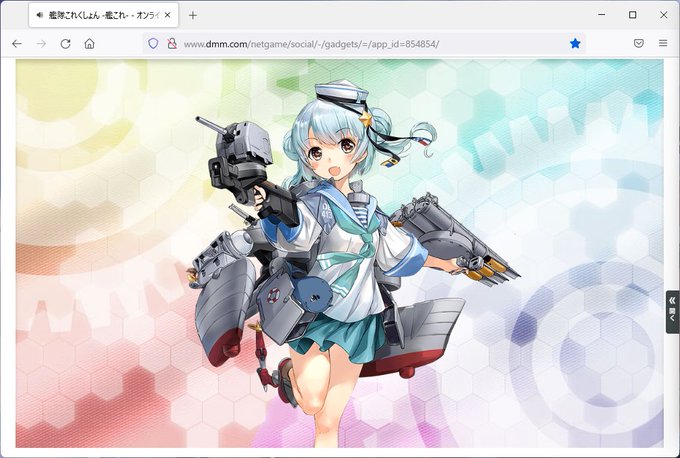View site connection security info
This screenshot has width=680, height=458.
click(x=172, y=43)
